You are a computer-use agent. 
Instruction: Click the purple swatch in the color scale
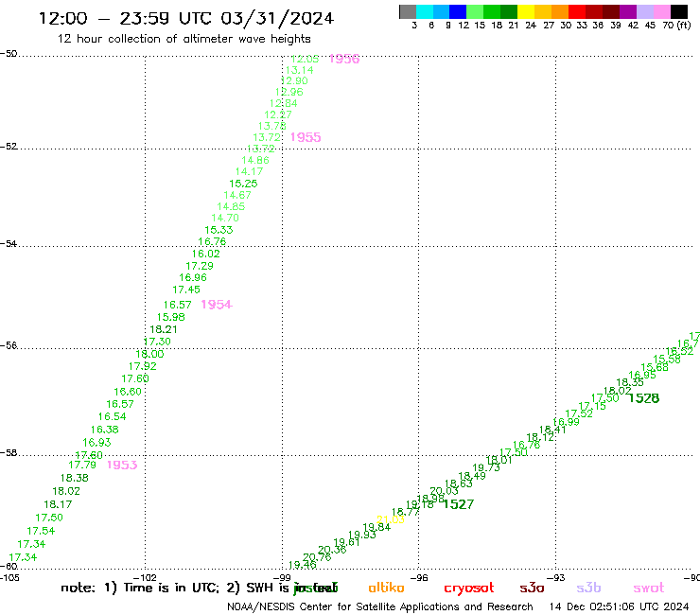click(628, 11)
